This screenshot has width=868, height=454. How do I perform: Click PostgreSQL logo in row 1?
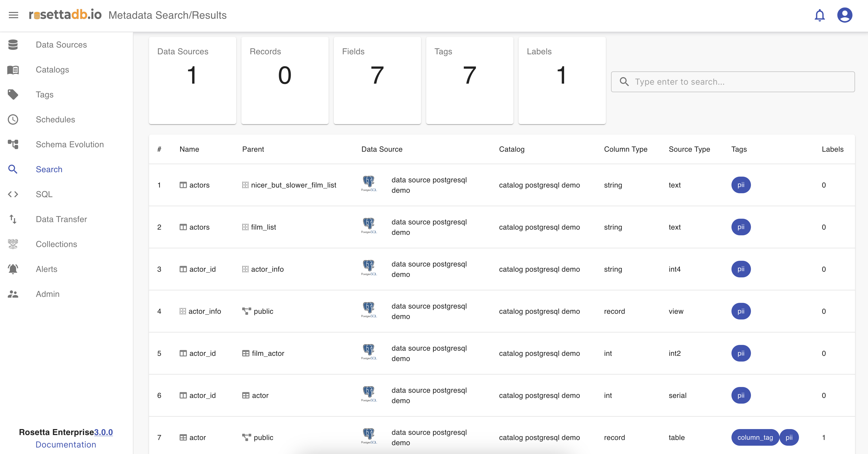click(369, 184)
